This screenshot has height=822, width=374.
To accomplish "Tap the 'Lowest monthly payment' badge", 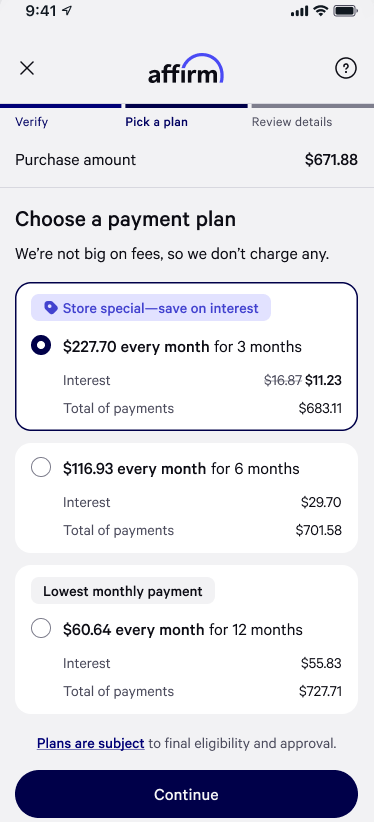I will [x=123, y=591].
